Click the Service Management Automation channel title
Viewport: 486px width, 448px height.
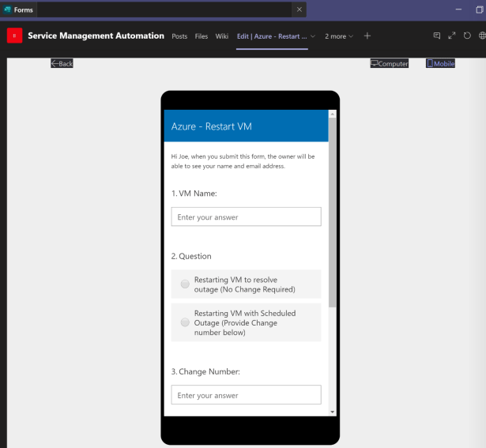96,36
